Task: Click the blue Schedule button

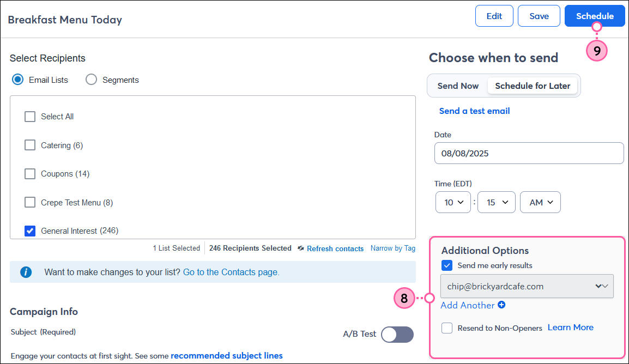Action: 595,16
